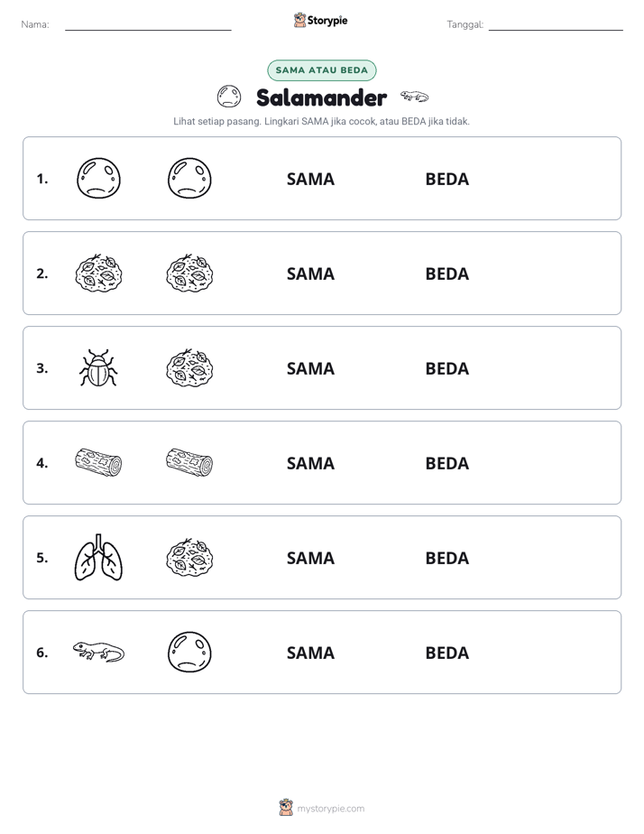Click the small bubble beside the title
The width and height of the screenshot is (644, 834).
(x=229, y=97)
